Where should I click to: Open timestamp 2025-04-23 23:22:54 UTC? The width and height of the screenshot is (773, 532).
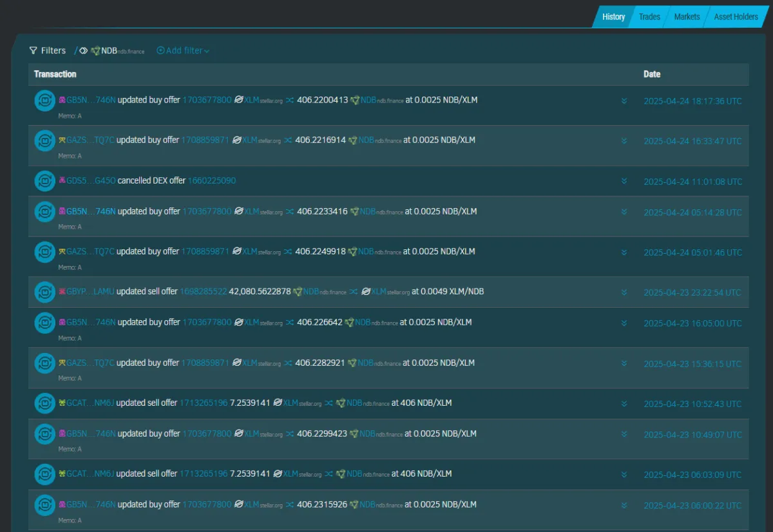[x=692, y=292]
